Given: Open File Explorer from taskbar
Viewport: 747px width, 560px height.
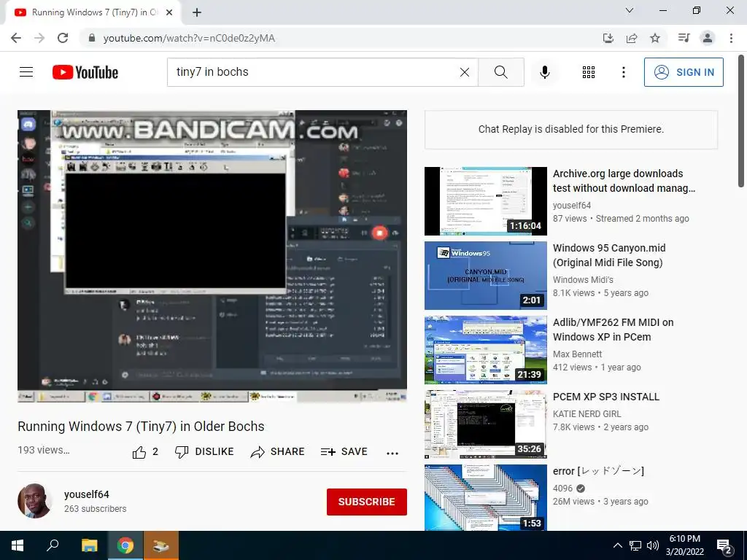Looking at the screenshot, I should click(89, 545).
